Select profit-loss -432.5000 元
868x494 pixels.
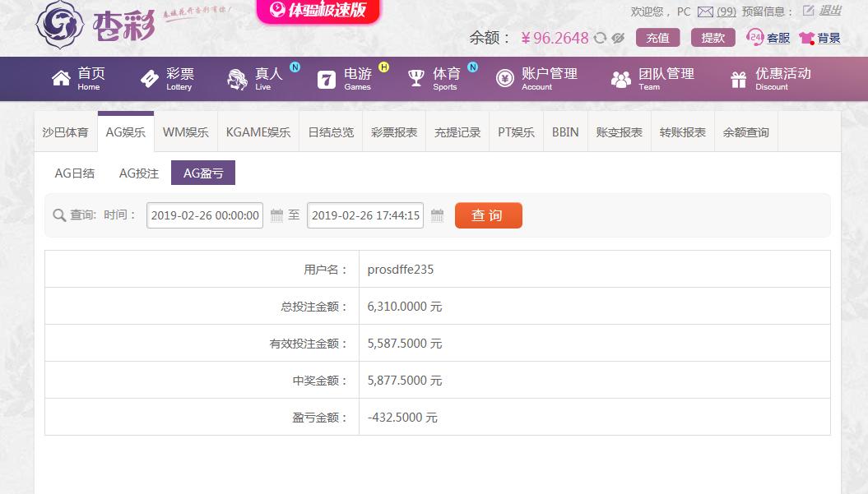pyautogui.click(x=402, y=418)
